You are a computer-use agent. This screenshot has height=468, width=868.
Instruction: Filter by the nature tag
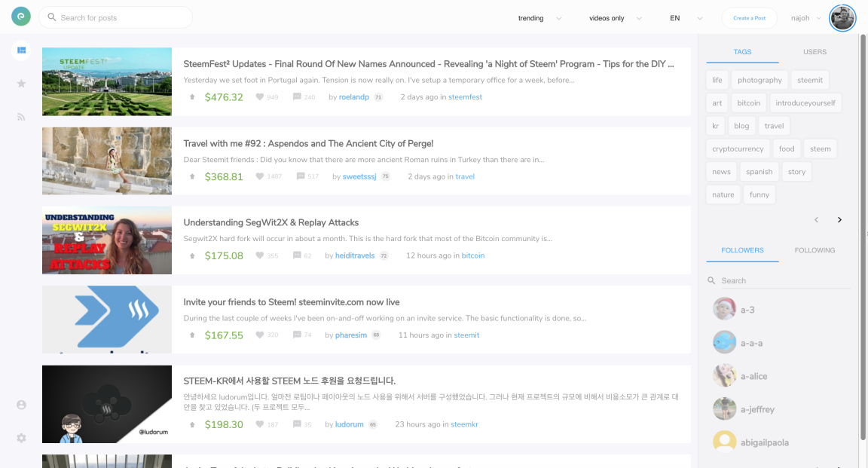[x=723, y=195]
